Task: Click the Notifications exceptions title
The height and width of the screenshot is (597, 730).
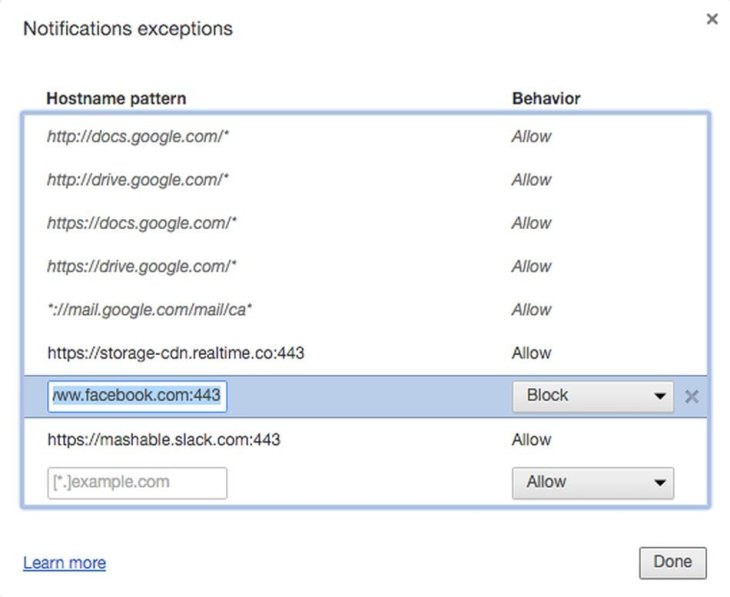Action: (128, 28)
